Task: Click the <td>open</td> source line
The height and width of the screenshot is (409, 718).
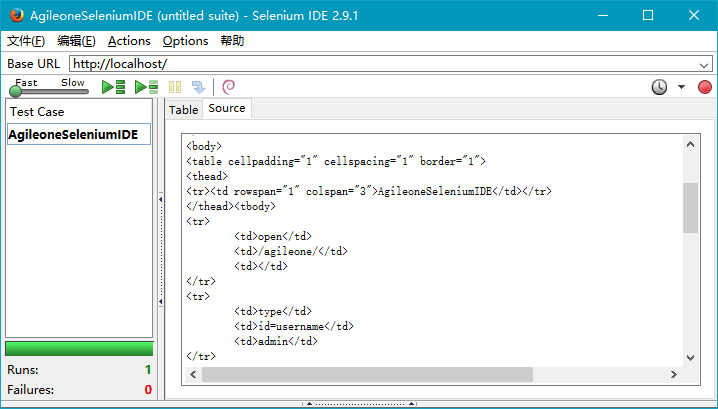Action: point(273,236)
